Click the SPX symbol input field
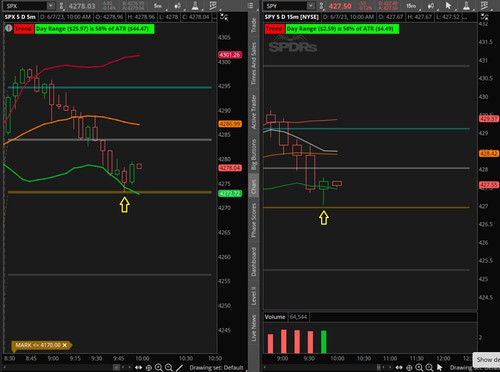Screen dimensions: 500x372 click(x=25, y=6)
